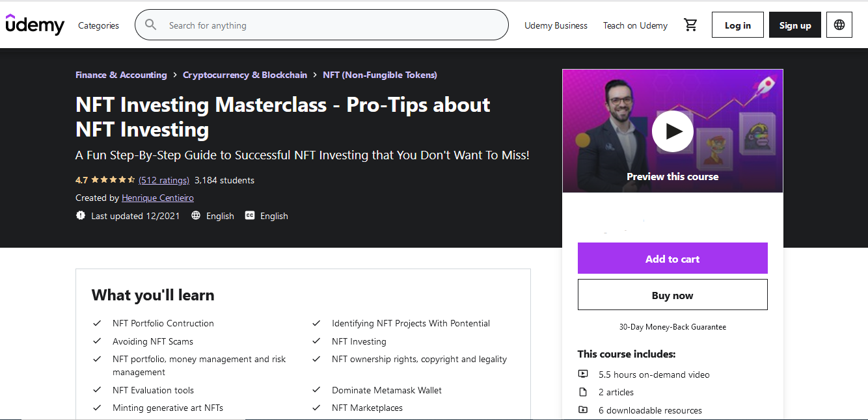
Task: Add the course to cart
Action: [673, 258]
